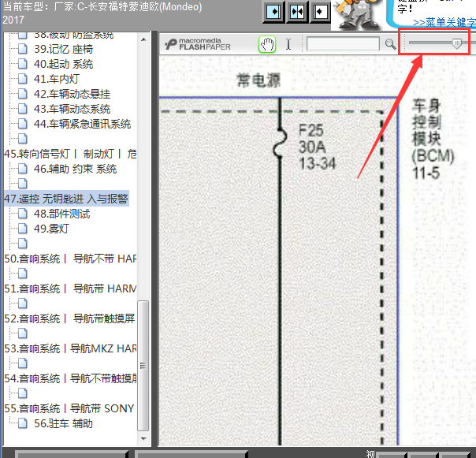
Task: Select the text selection I-beam tool
Action: click(288, 44)
